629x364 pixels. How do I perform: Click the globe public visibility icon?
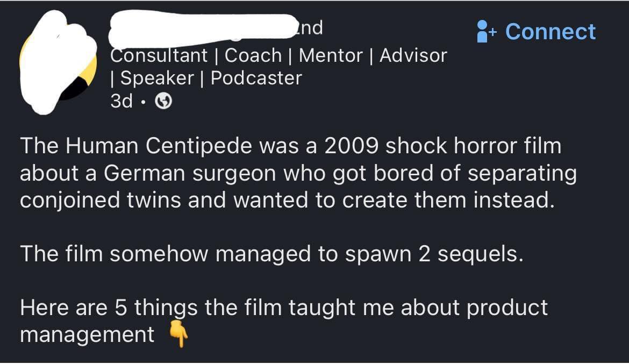coord(163,101)
